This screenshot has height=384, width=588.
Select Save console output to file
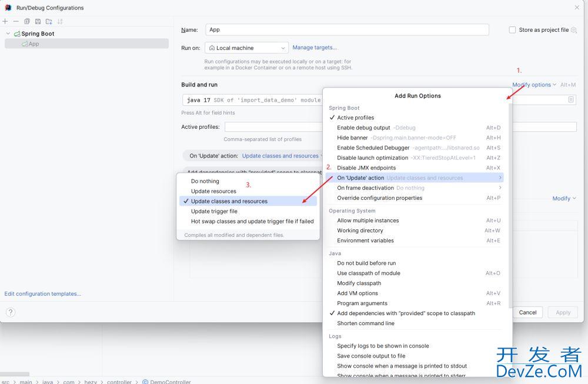click(415, 356)
